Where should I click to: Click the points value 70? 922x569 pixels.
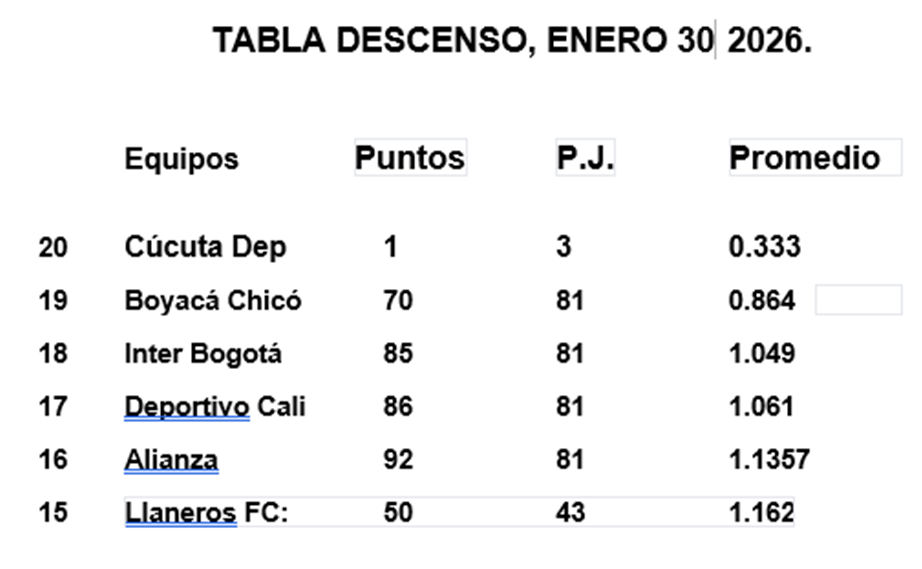pos(398,300)
